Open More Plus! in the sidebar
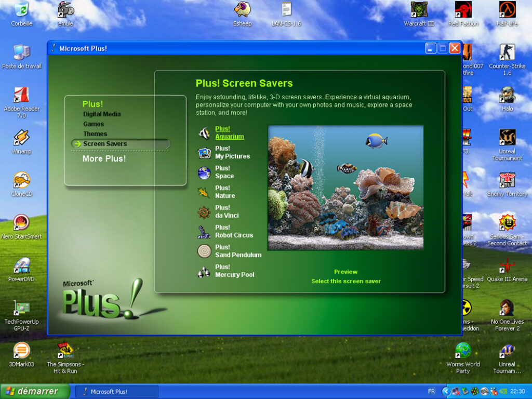Image resolution: width=532 pixels, height=399 pixels. 104,159
